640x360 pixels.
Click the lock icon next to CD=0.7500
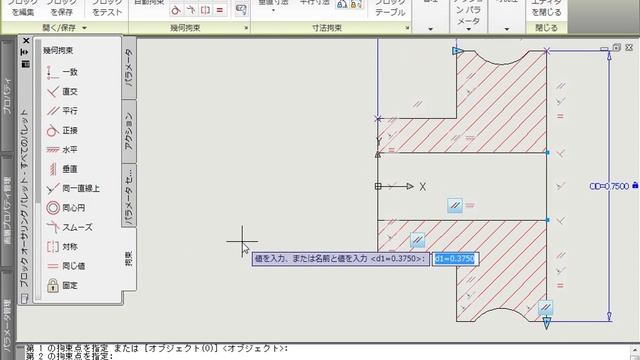click(635, 185)
